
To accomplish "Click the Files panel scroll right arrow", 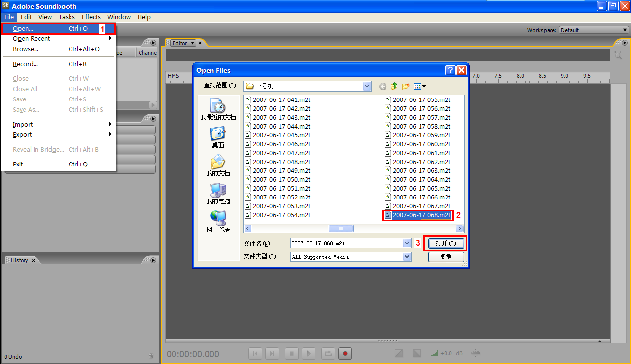I will (x=153, y=105).
